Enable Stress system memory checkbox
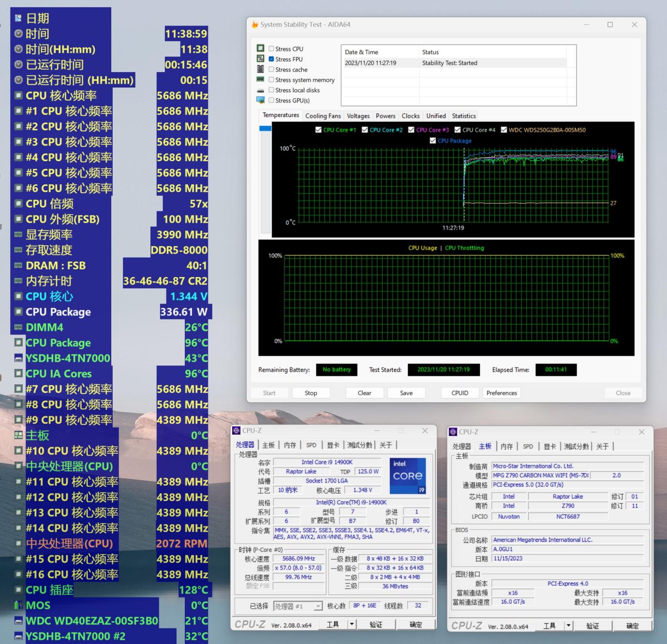The width and height of the screenshot is (667, 644). (x=271, y=80)
